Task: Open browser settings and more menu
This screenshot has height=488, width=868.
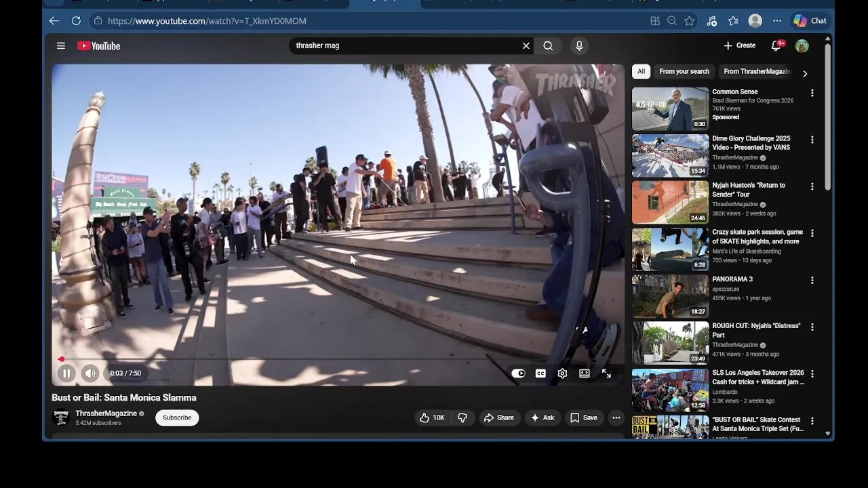Action: 777,21
